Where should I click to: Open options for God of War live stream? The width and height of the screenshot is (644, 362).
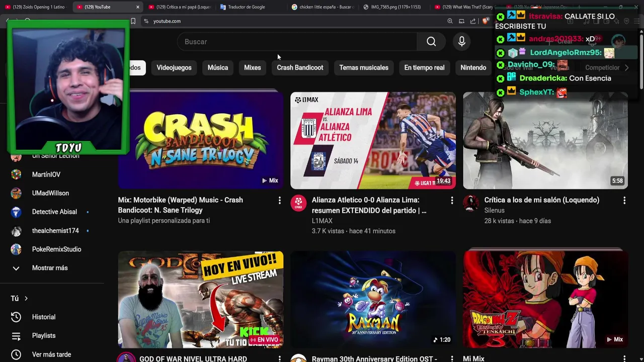click(279, 359)
